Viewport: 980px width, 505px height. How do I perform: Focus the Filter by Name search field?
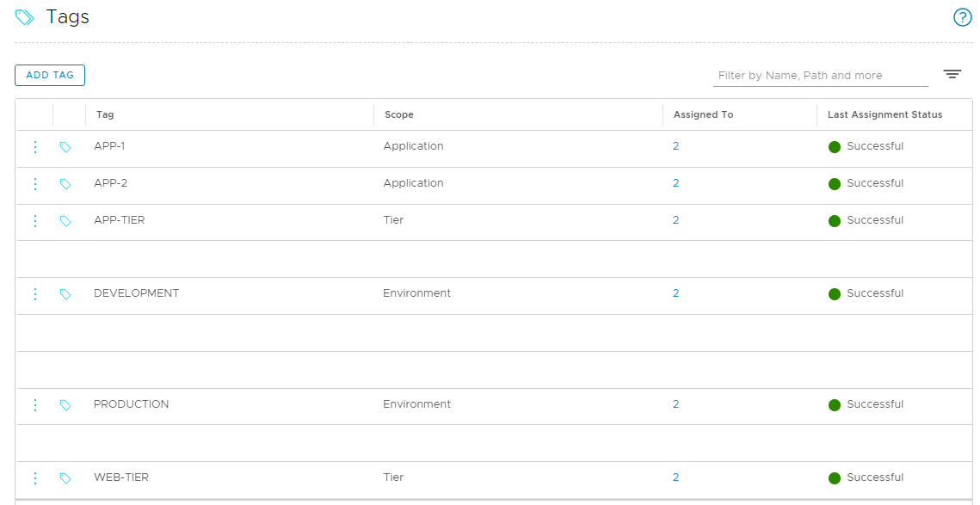[820, 76]
